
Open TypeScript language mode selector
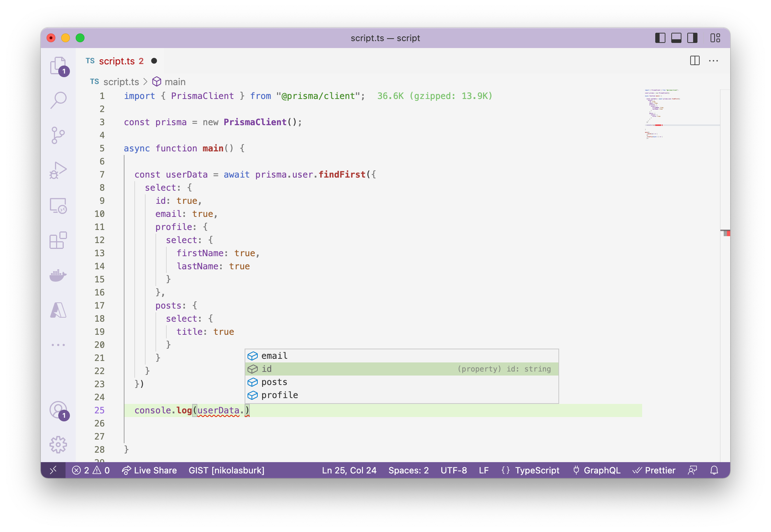(x=537, y=470)
